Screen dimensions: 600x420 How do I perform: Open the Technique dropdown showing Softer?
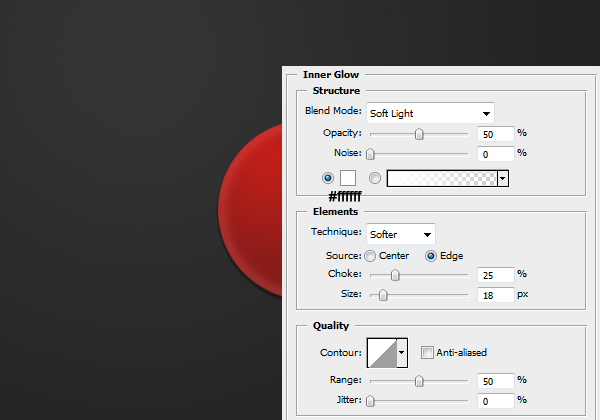(x=401, y=234)
